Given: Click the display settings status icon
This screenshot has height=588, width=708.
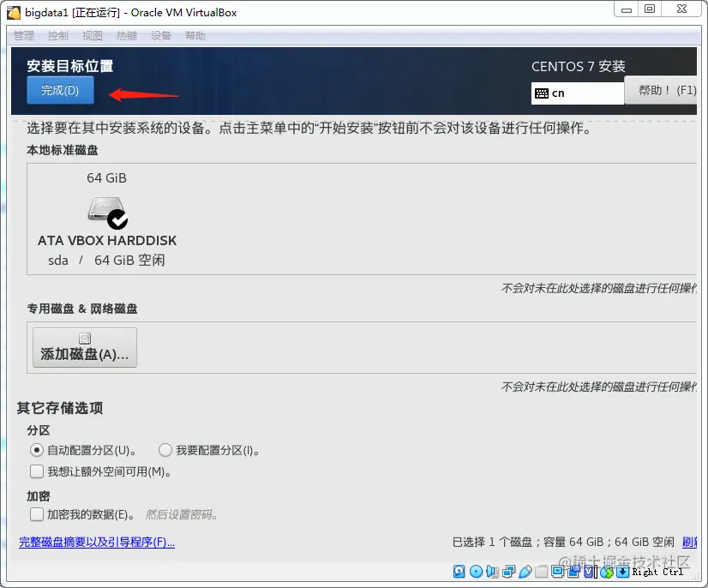Looking at the screenshot, I should point(558,572).
